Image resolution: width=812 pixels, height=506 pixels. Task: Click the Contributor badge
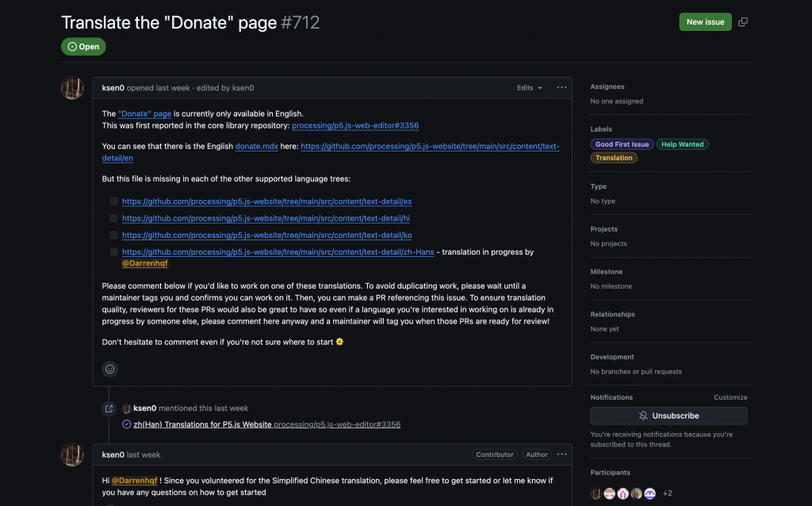[495, 454]
